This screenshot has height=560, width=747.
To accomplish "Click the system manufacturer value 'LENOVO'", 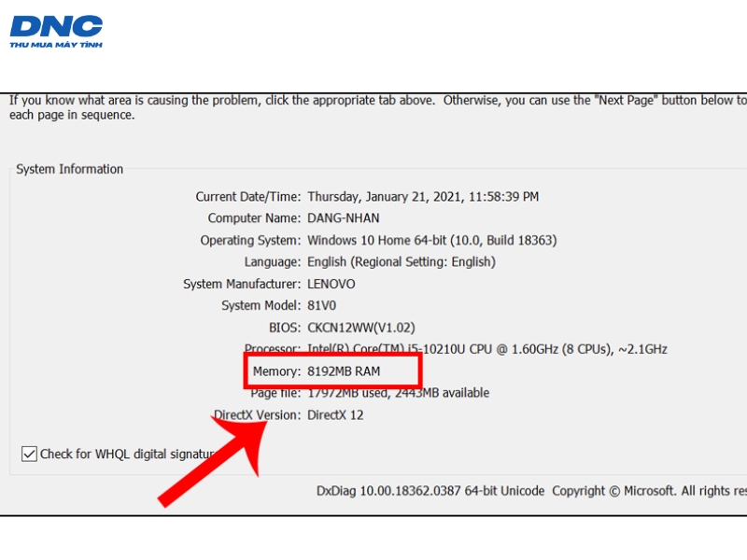I will (331, 284).
